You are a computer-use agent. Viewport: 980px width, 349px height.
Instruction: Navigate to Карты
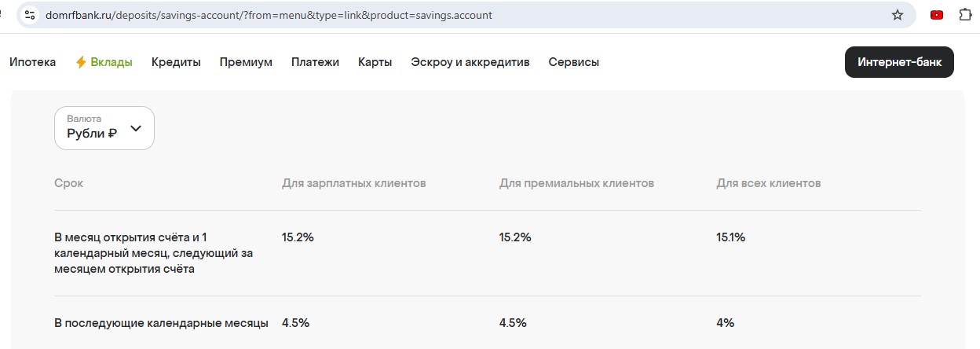[375, 62]
